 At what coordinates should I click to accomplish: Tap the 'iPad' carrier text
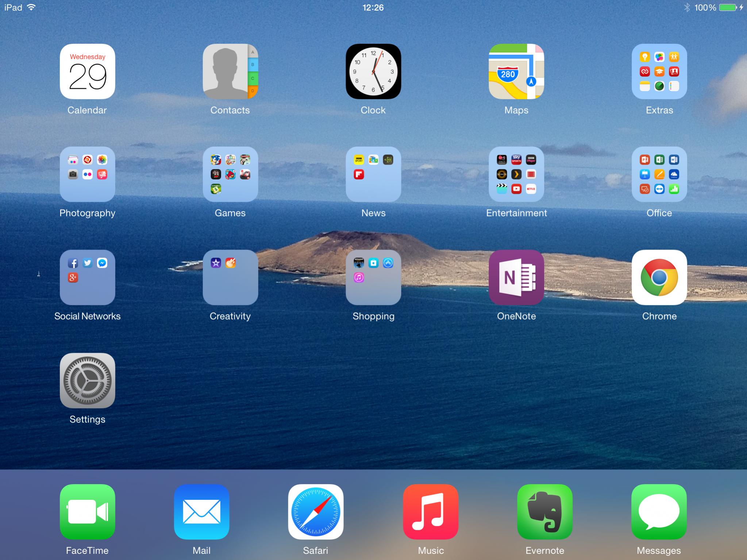[x=13, y=8]
